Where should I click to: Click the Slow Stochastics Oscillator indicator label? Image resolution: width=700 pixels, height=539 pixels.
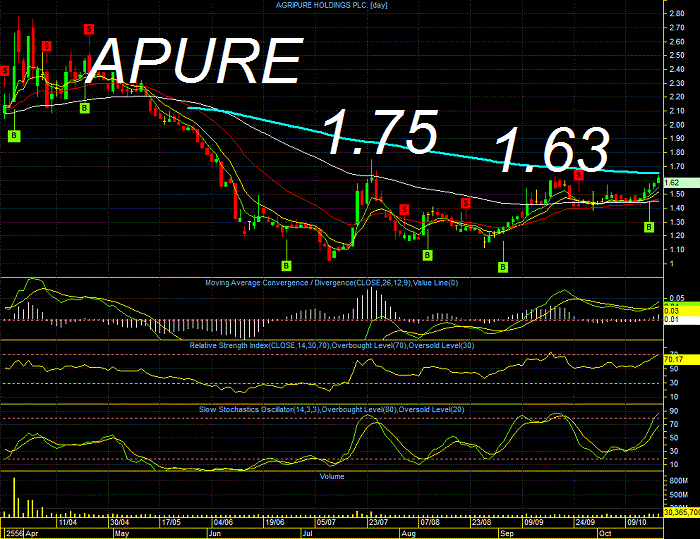click(331, 409)
